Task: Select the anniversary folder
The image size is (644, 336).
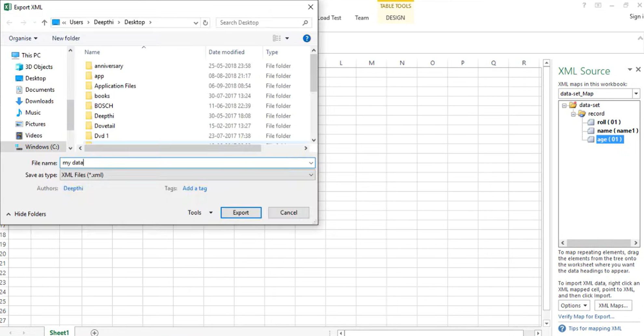Action: [109, 66]
